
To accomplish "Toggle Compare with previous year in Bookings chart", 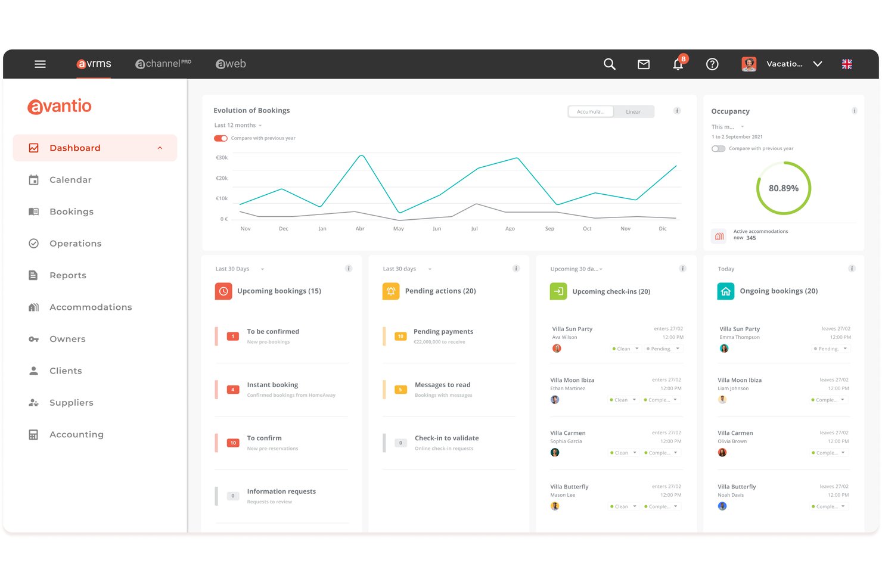I will [x=221, y=138].
